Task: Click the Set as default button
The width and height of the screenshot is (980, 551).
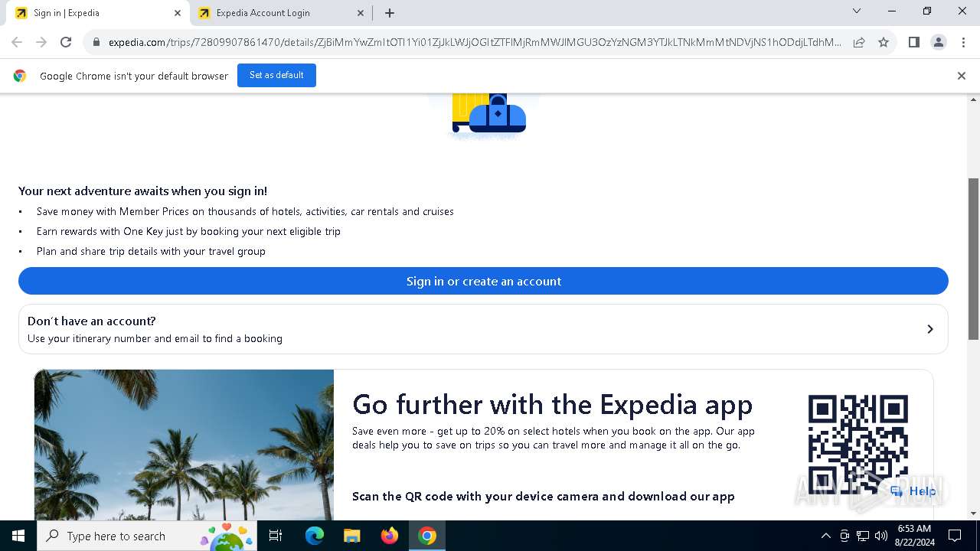Action: pos(276,75)
